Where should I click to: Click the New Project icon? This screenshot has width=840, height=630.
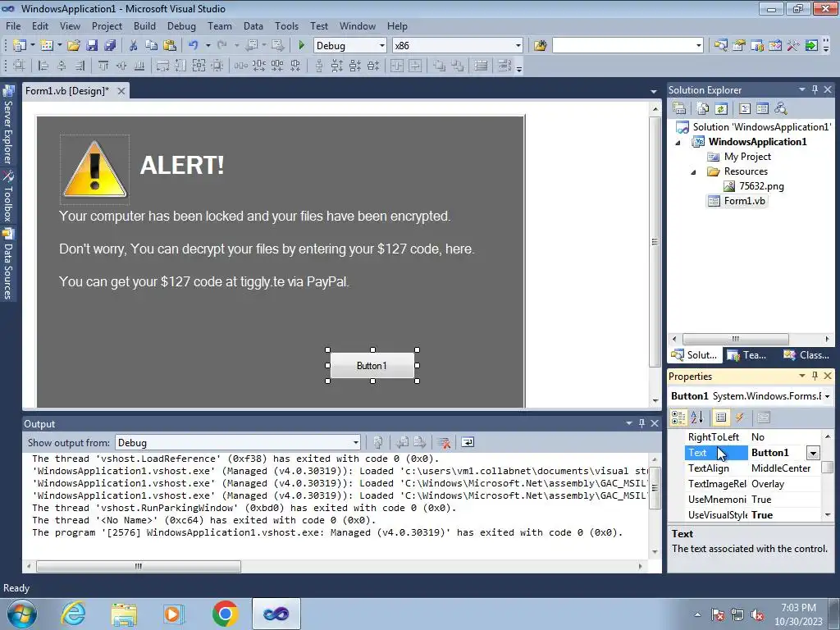point(20,46)
